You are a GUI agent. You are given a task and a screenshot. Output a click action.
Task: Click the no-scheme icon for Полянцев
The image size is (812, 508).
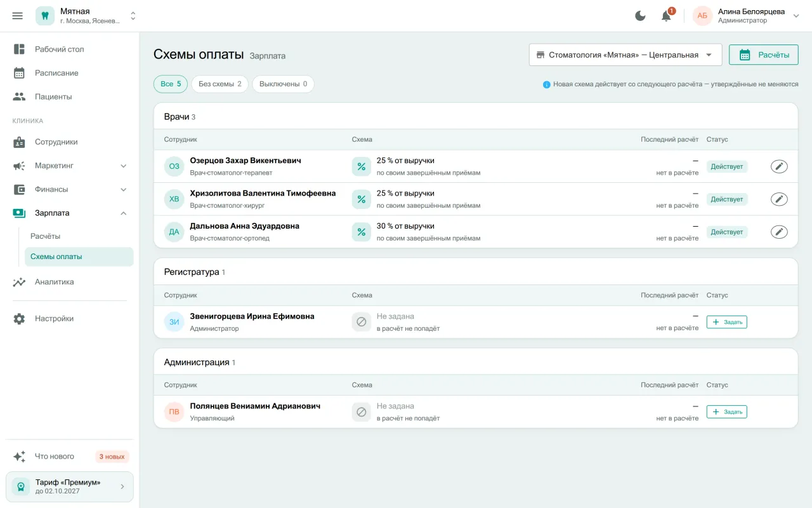pyautogui.click(x=362, y=412)
